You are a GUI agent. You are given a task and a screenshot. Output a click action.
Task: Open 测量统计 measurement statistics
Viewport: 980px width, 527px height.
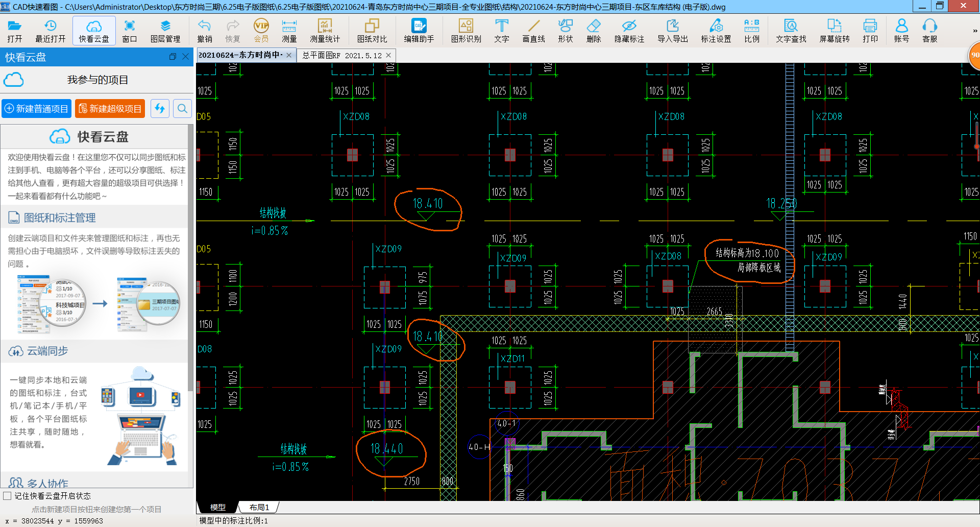pos(325,31)
